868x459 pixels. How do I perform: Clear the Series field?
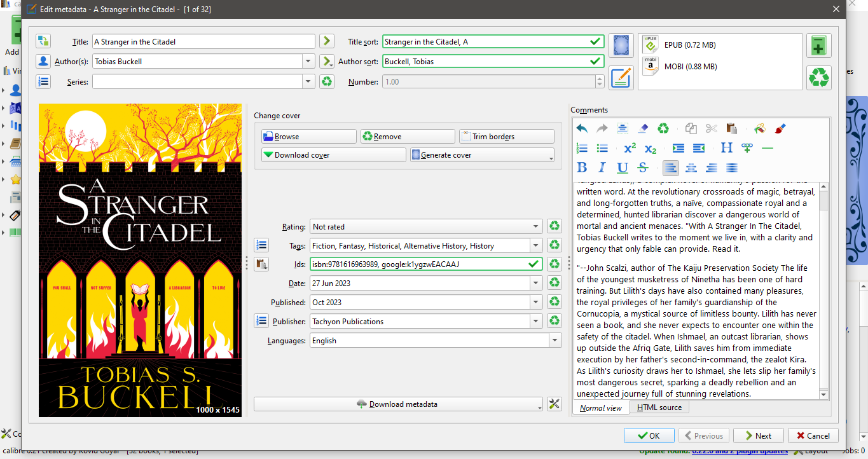pos(327,81)
